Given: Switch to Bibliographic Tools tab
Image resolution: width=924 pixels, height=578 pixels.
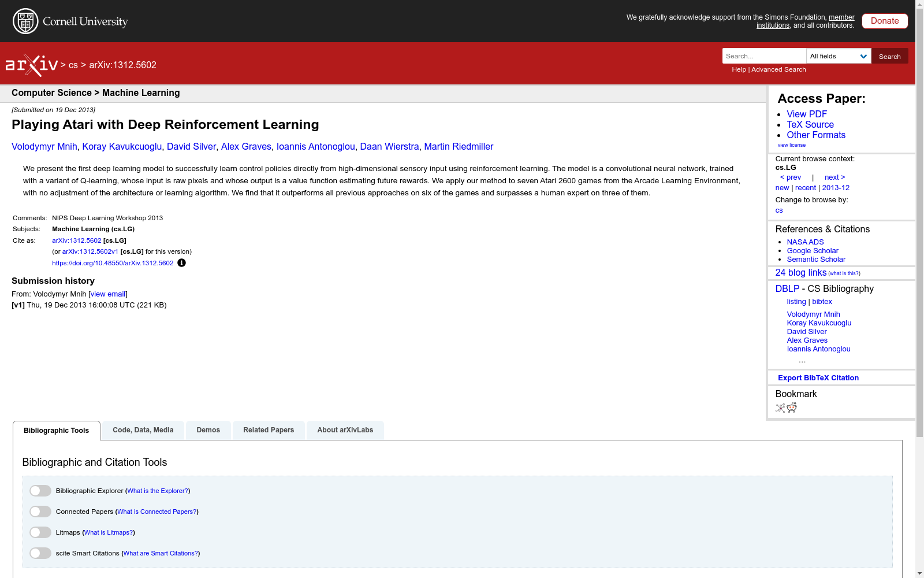Looking at the screenshot, I should [57, 431].
